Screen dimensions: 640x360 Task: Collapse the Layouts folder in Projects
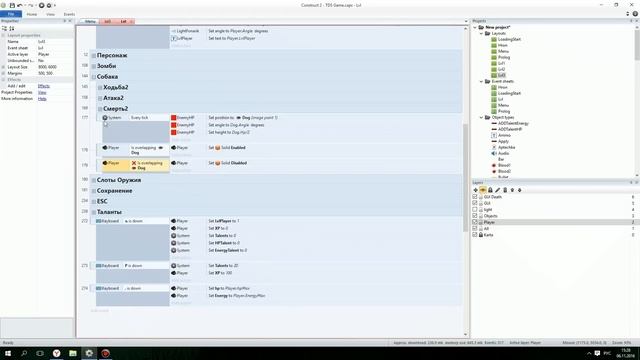click(x=481, y=33)
